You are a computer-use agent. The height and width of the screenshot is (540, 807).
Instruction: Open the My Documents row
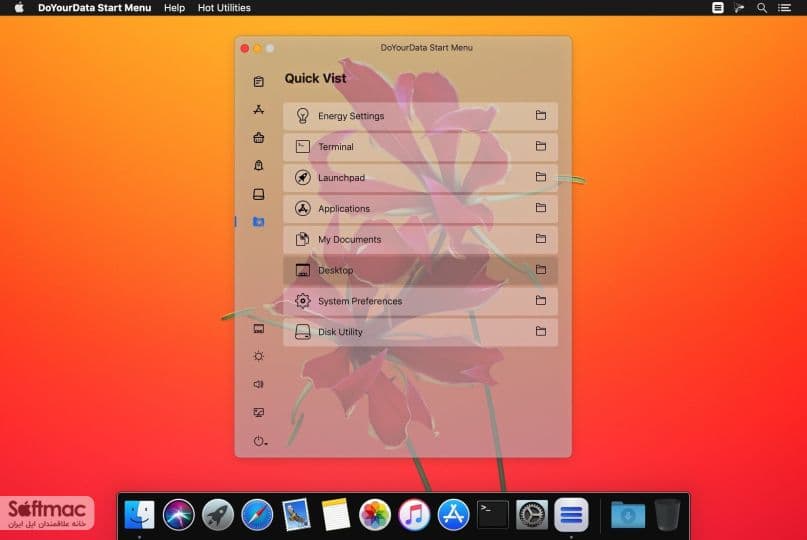point(420,239)
